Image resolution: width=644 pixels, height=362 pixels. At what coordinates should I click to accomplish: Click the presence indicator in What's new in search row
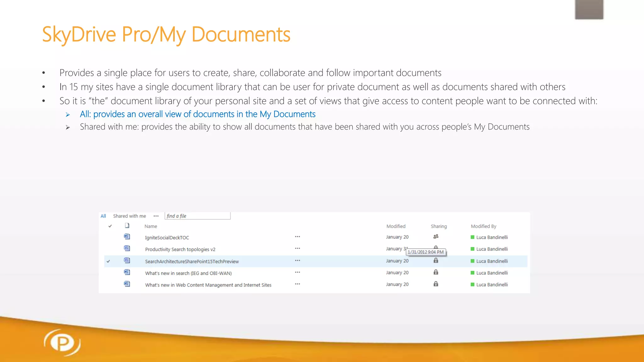(472, 273)
